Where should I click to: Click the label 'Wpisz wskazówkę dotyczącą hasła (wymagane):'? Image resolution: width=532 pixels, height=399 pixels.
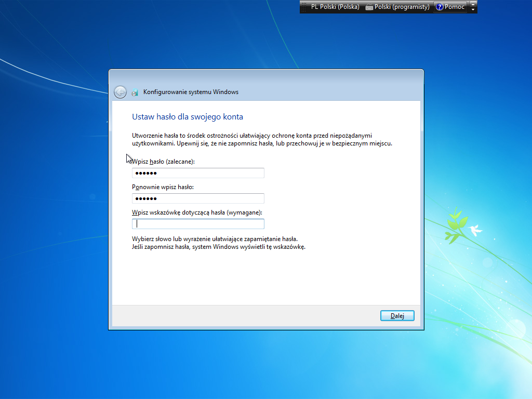click(x=197, y=212)
